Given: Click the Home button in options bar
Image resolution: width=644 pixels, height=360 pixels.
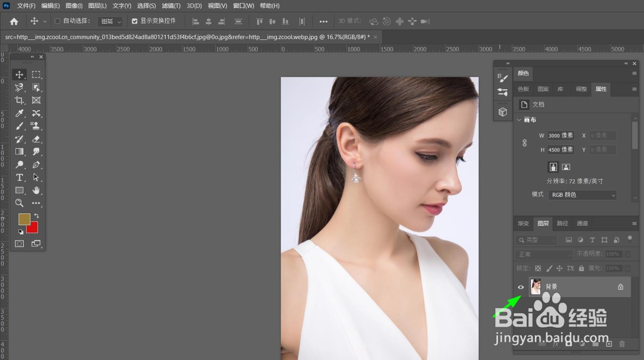Looking at the screenshot, I should coord(14,21).
